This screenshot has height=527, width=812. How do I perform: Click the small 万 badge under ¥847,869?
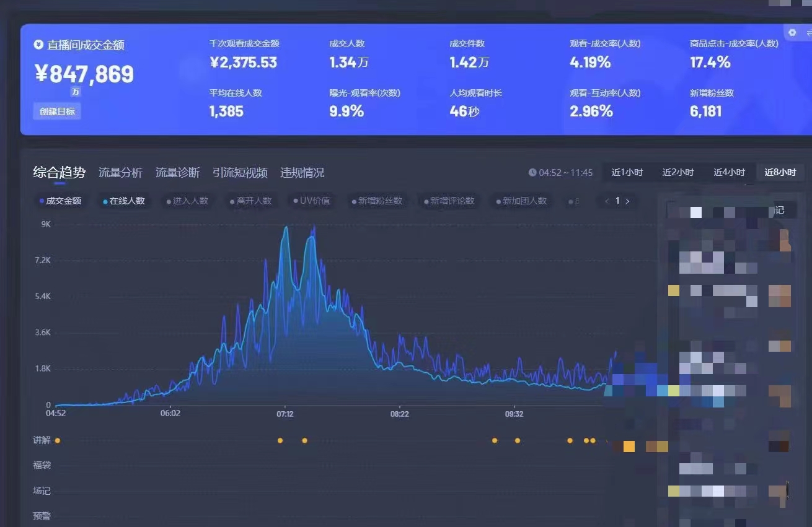[x=76, y=91]
